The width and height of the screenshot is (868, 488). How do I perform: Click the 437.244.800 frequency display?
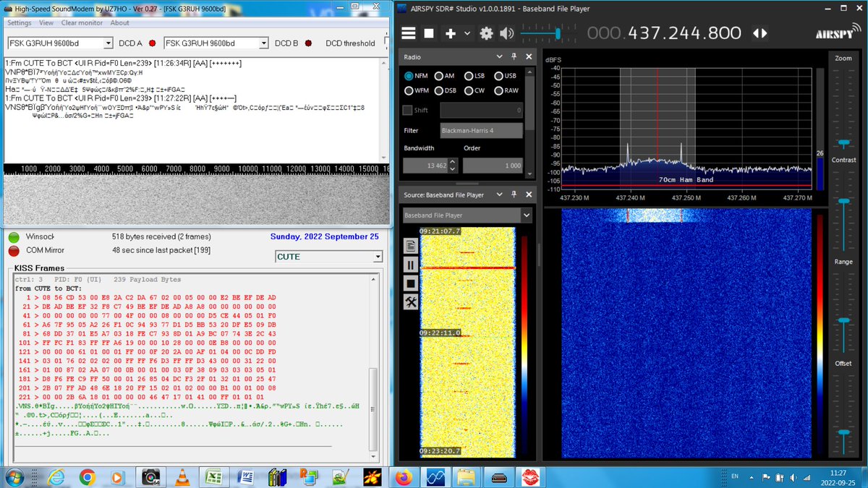[x=664, y=33]
